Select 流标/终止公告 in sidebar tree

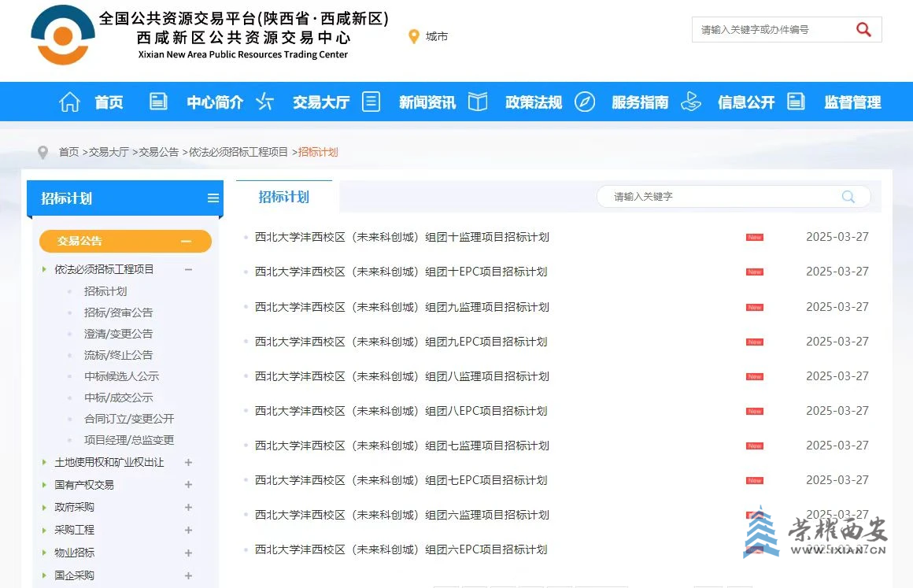coord(118,355)
